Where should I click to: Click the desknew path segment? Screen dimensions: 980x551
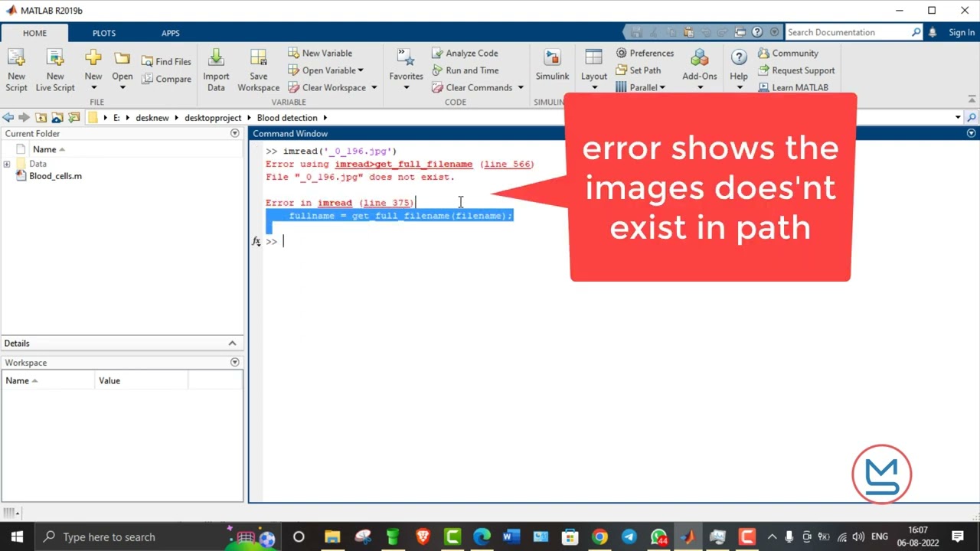pos(152,118)
